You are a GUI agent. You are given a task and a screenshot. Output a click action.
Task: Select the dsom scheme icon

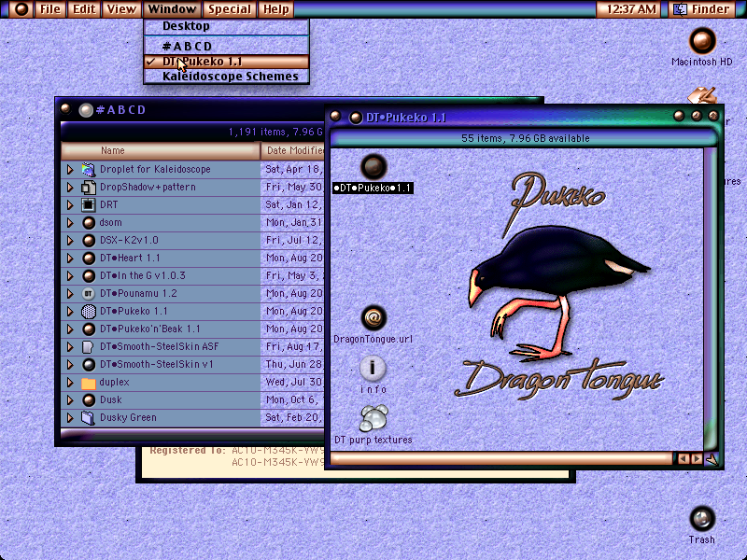pyautogui.click(x=88, y=222)
